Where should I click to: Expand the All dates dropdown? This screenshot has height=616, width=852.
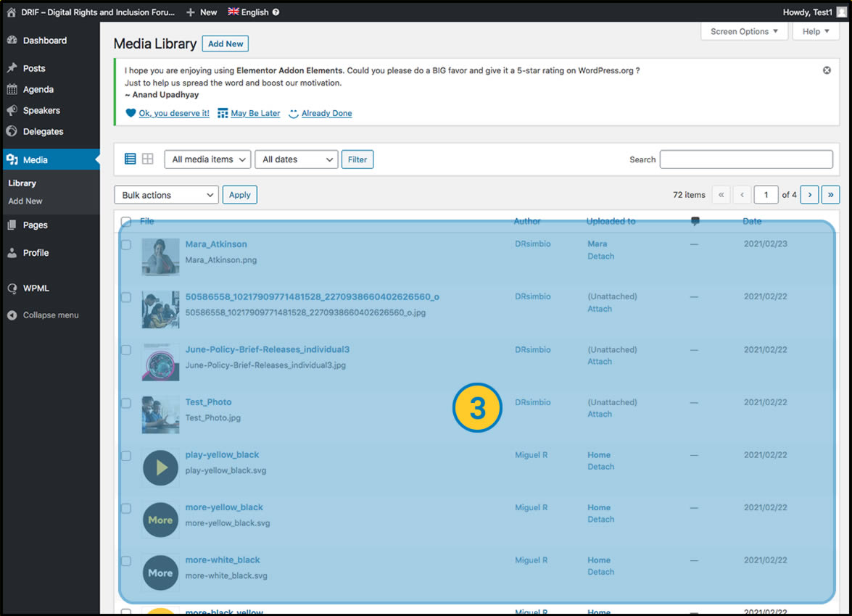296,159
